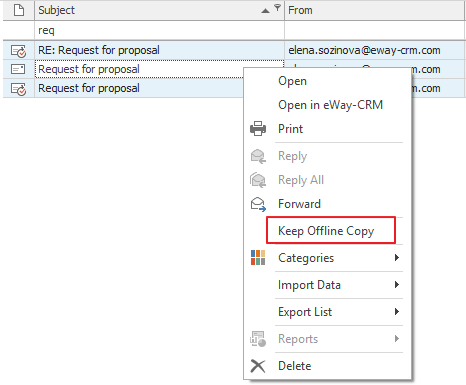This screenshot has width=466, height=385.
Task: Select the RE: Request for proposal row
Action: (233, 50)
